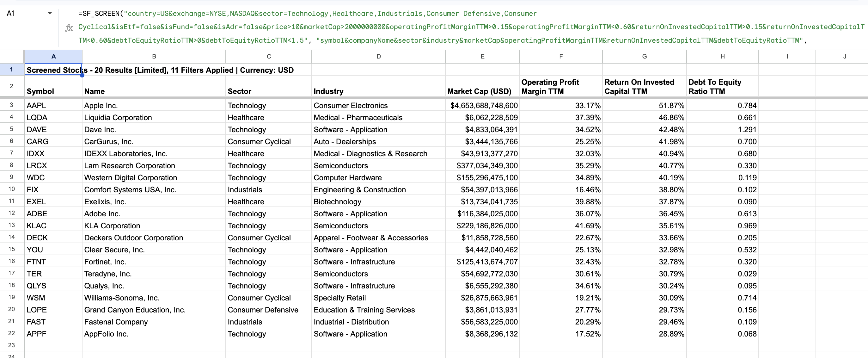This screenshot has height=358, width=868.
Task: Click 'Apparel - Footwear & Accessories' cell
Action: (x=378, y=238)
